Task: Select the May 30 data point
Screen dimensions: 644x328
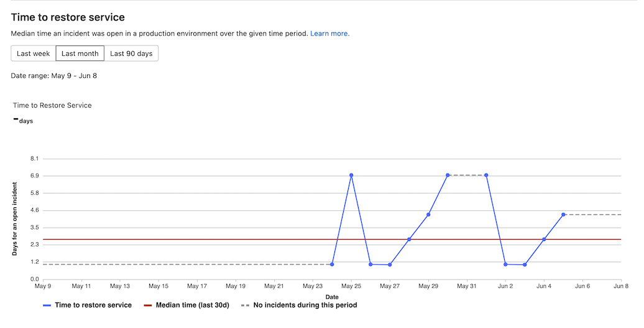Action: (448, 176)
